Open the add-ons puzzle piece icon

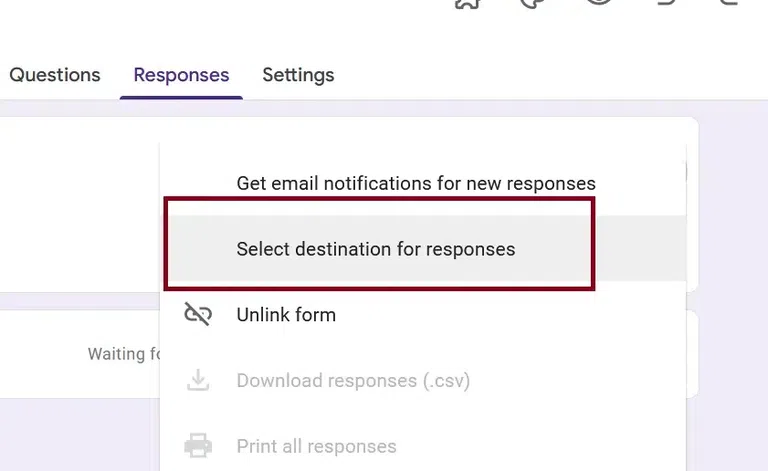coord(467,3)
